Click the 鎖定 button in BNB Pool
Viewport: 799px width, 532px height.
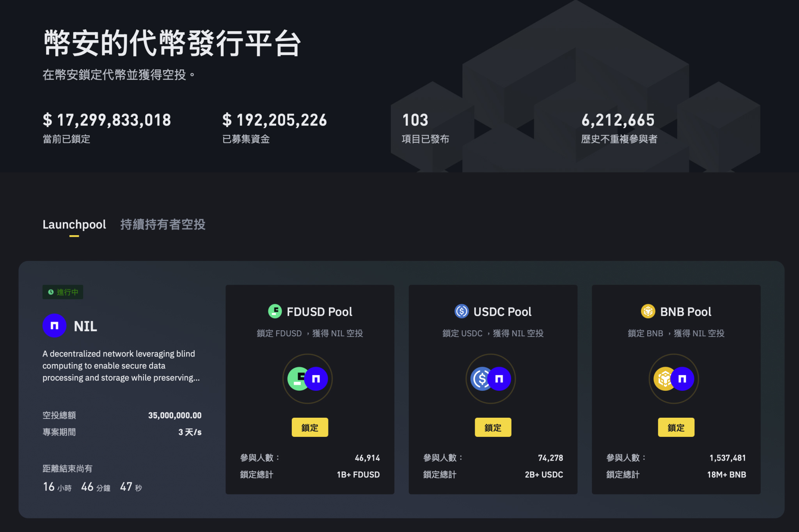[676, 427]
